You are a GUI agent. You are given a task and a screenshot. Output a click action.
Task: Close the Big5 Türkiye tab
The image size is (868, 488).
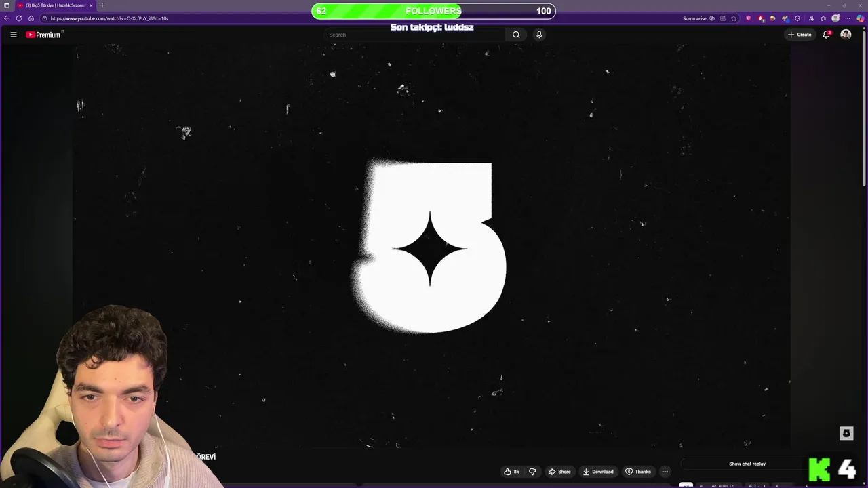point(91,5)
